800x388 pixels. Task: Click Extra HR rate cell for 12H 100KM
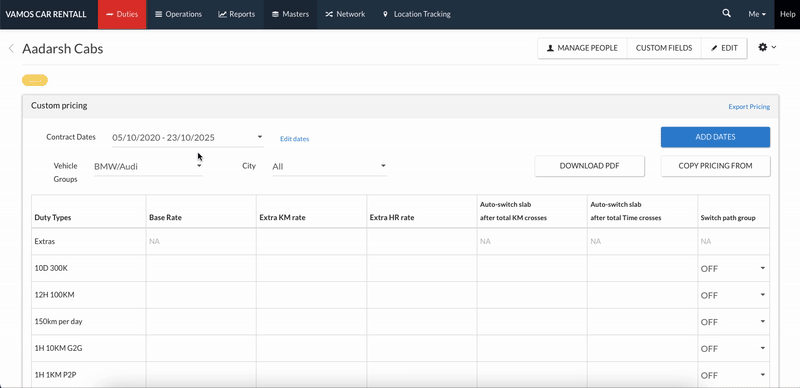click(421, 295)
